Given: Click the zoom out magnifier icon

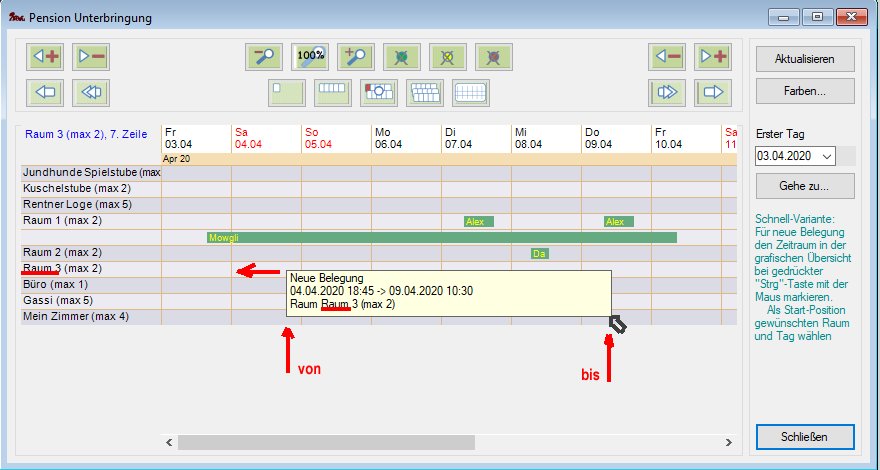Looking at the screenshot, I should pos(264,56).
